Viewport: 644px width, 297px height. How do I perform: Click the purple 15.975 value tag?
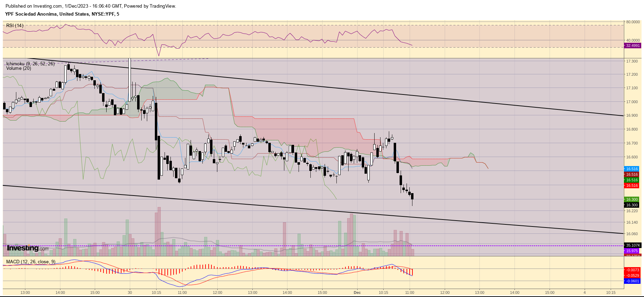pos(632,251)
